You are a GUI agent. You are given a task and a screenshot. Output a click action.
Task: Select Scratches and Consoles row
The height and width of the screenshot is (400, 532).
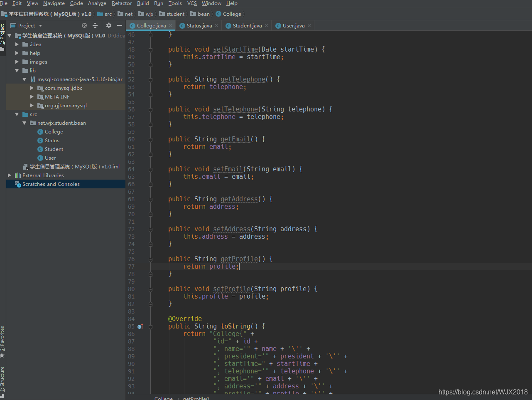[66, 184]
